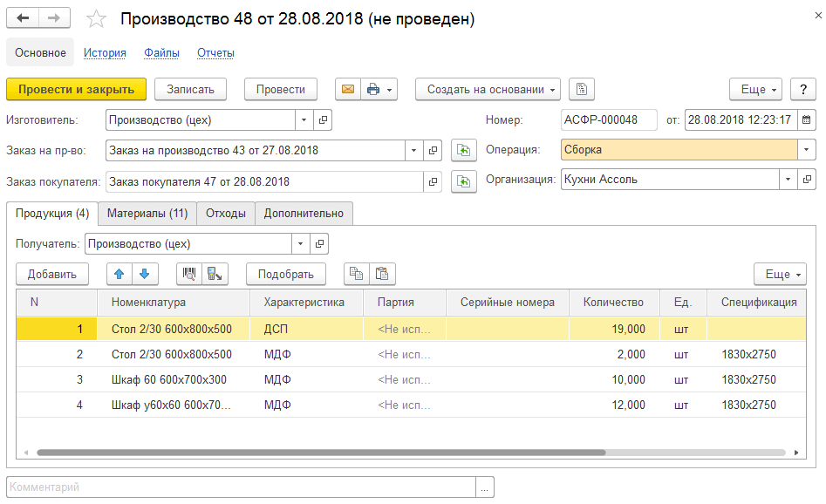Click Провести button
The width and height of the screenshot is (826, 504).
(281, 90)
